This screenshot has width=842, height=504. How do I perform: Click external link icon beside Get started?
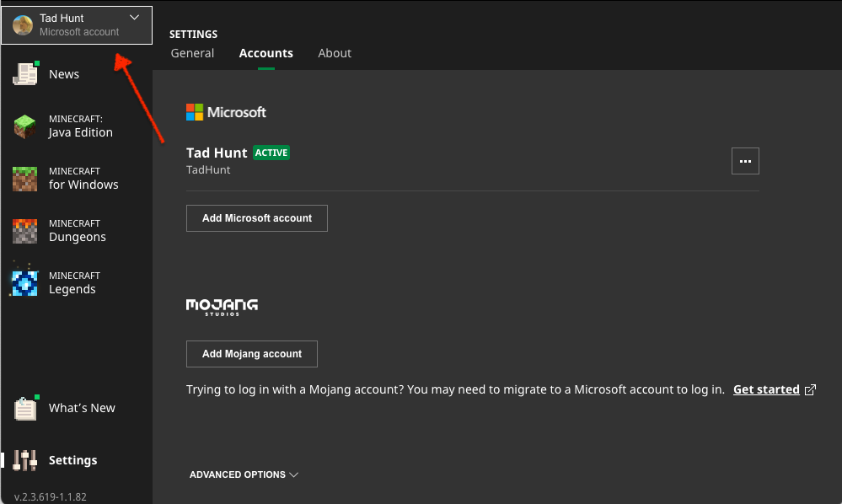click(x=811, y=389)
